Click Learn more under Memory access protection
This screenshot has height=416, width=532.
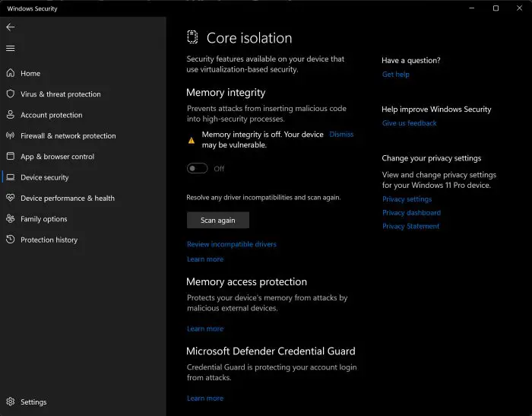coord(205,329)
